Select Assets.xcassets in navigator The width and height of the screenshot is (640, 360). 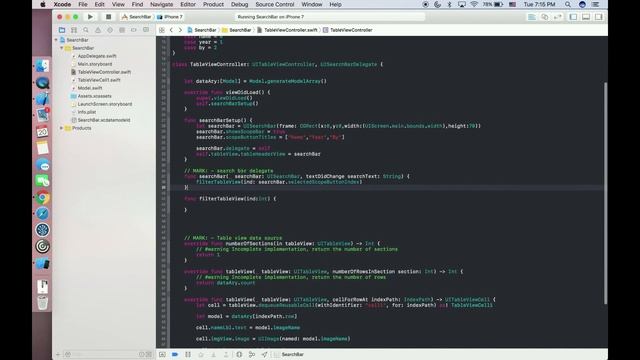click(x=94, y=96)
